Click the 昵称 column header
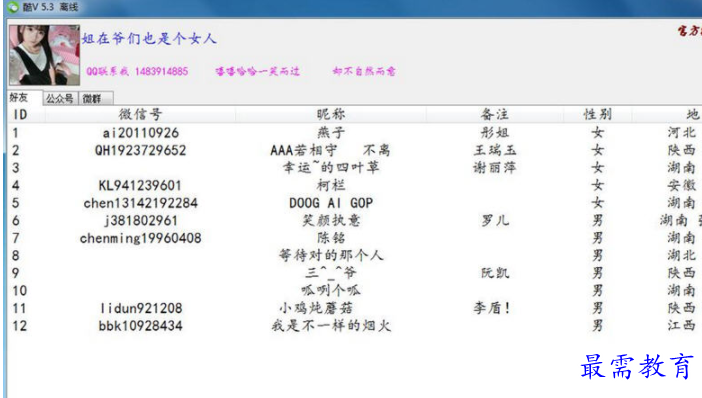 (331, 115)
